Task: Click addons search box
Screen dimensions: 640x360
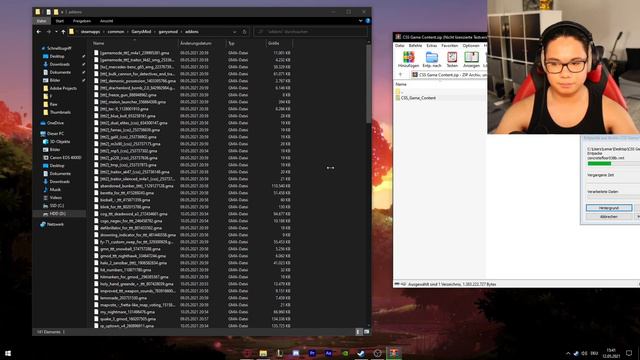Action: tap(310, 31)
